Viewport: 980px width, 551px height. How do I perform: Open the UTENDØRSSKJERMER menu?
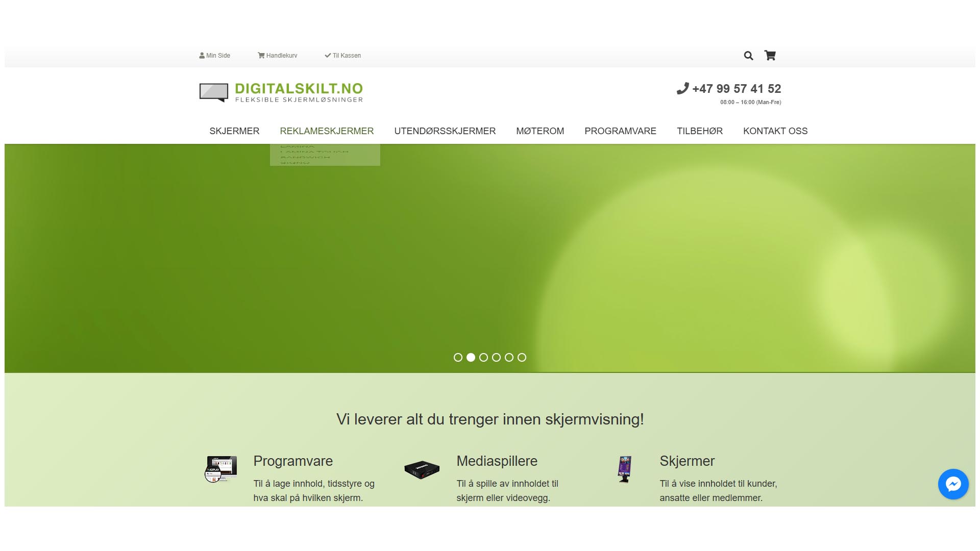tap(445, 131)
